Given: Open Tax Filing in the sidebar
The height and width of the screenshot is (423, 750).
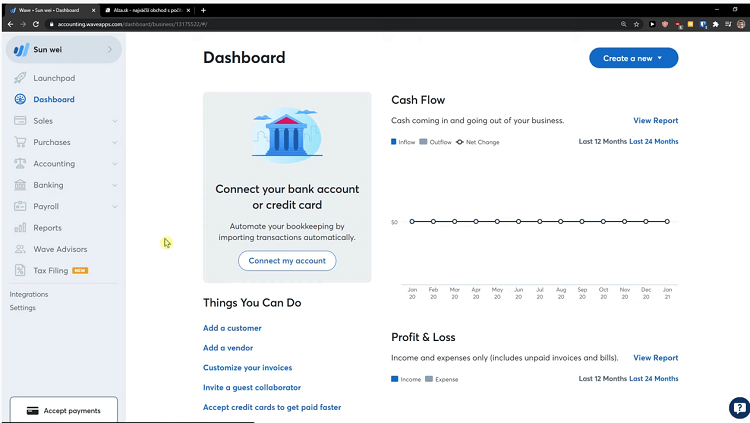Looking at the screenshot, I should [x=51, y=270].
